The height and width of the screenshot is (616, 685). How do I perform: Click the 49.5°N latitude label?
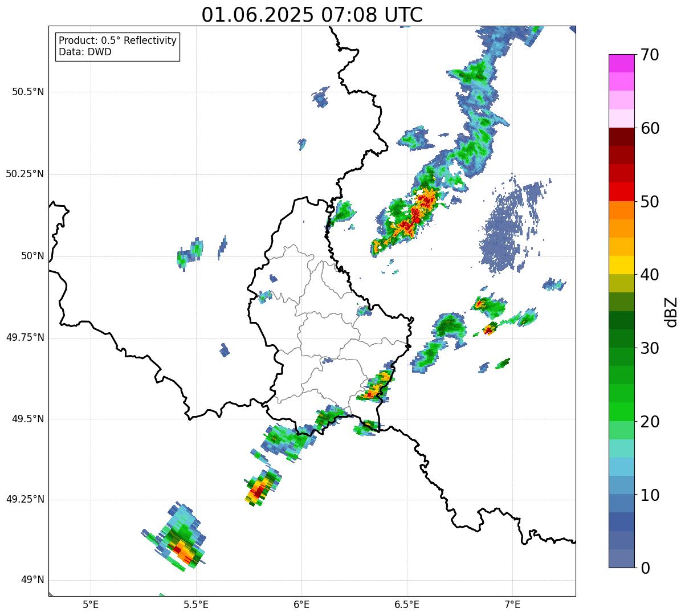click(x=28, y=419)
